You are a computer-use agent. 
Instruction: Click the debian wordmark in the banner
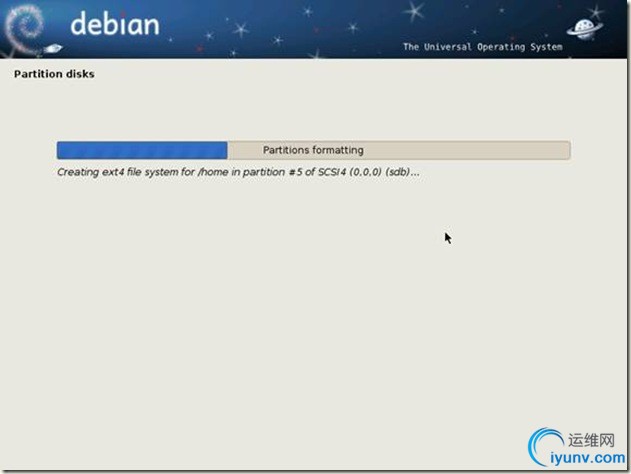[x=115, y=24]
